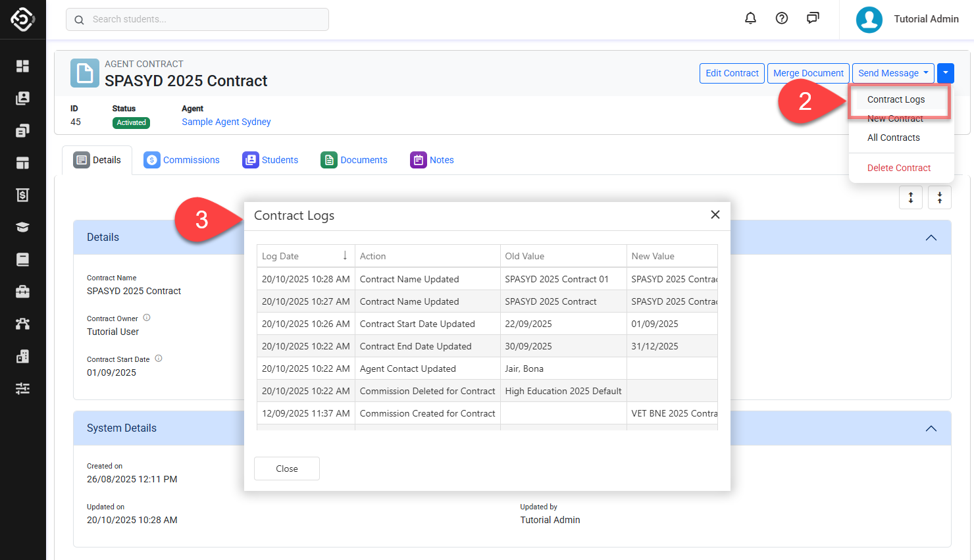
Task: Open the Send Message dropdown
Action: click(892, 73)
